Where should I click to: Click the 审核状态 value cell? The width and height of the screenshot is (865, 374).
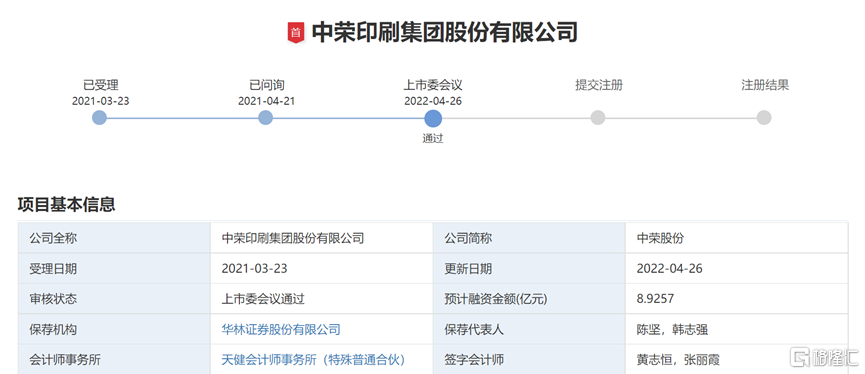[322, 299]
